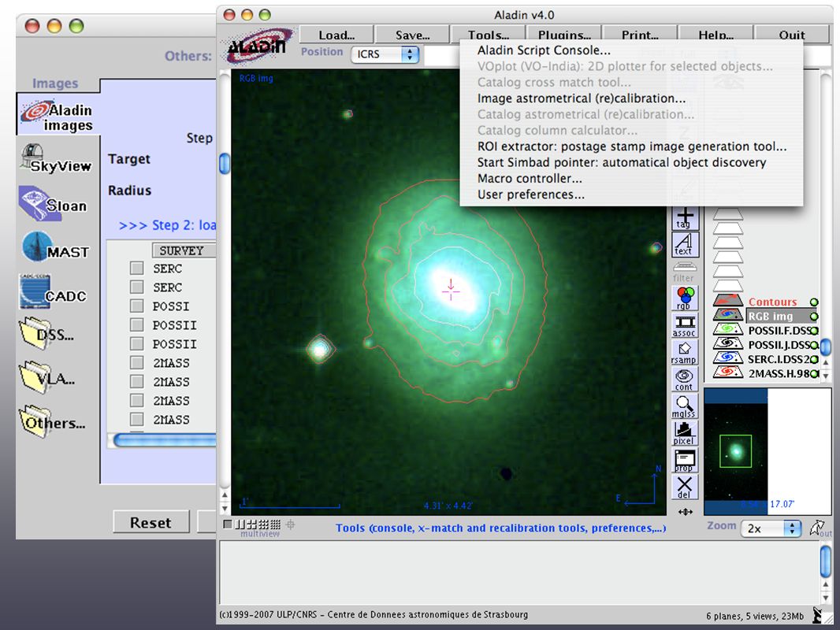Image resolution: width=840 pixels, height=630 pixels.
Task: Select single view multiview mode
Action: [228, 524]
